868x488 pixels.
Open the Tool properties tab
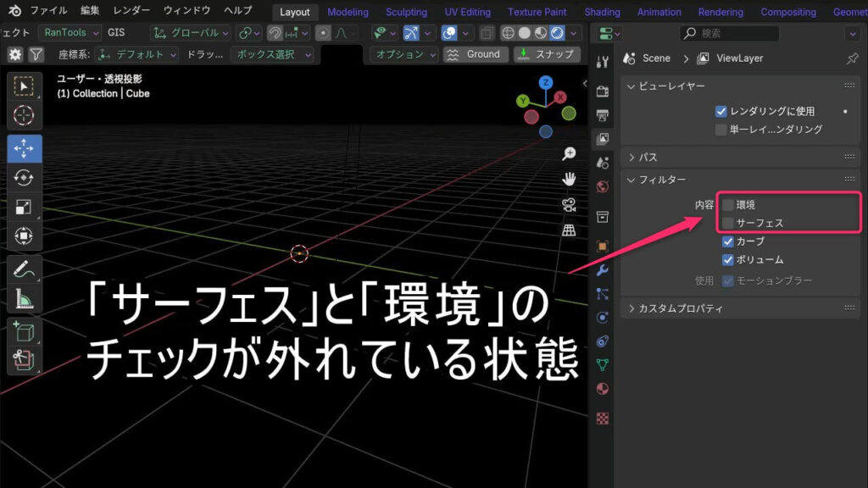[x=603, y=61]
